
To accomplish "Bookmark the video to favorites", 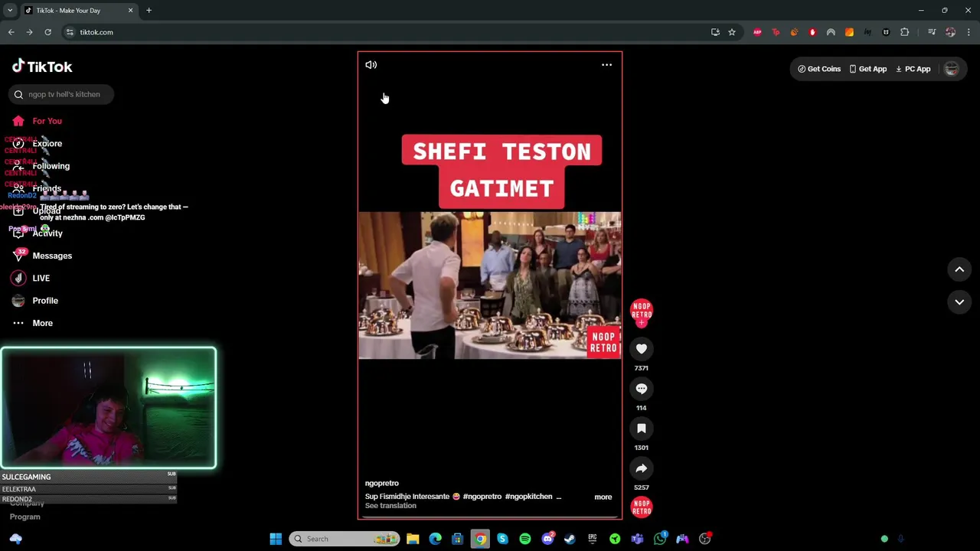I will (x=642, y=429).
